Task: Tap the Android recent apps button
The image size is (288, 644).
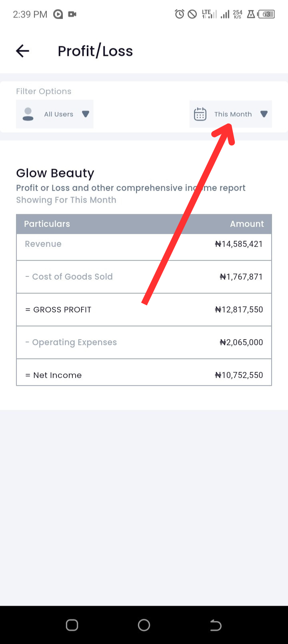Action: 72,625
